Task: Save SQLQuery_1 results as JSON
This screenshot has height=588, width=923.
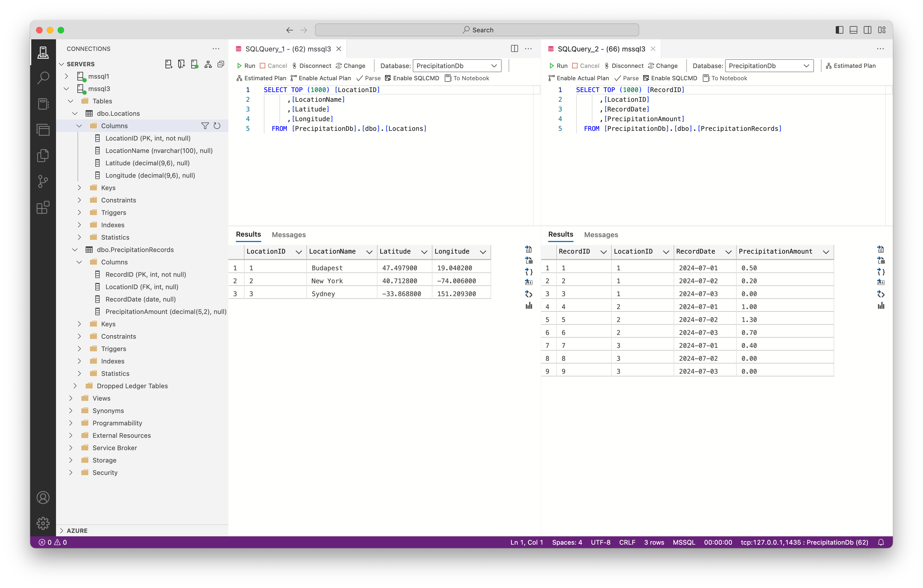Action: pyautogui.click(x=529, y=272)
